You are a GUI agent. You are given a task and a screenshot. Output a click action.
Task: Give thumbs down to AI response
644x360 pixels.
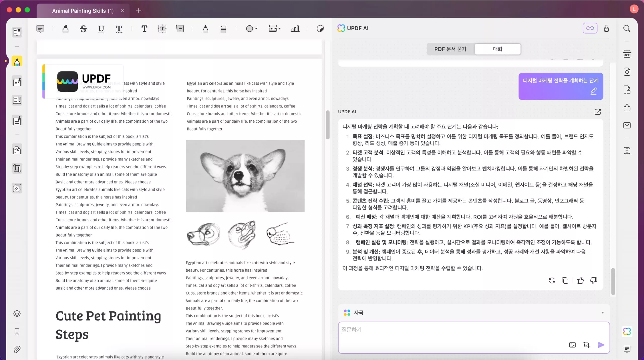pos(593,281)
